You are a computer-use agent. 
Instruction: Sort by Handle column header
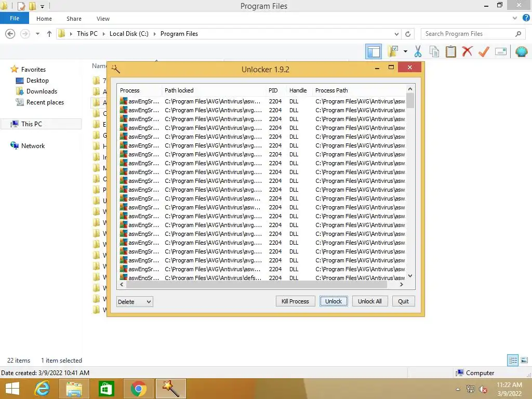(299, 90)
